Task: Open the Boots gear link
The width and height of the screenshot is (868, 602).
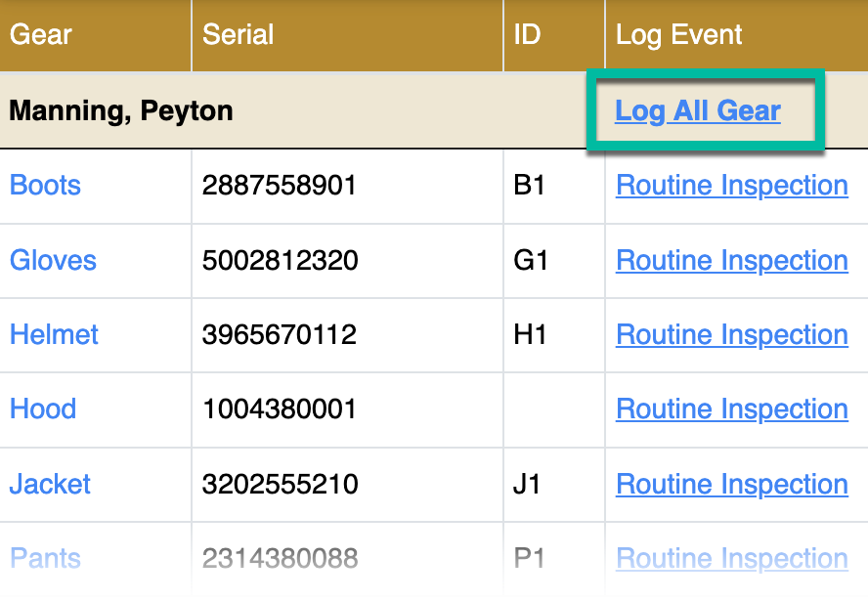Action: point(45,186)
